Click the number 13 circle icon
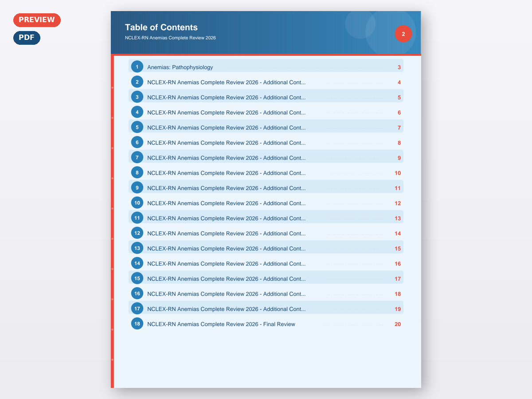 (x=137, y=248)
